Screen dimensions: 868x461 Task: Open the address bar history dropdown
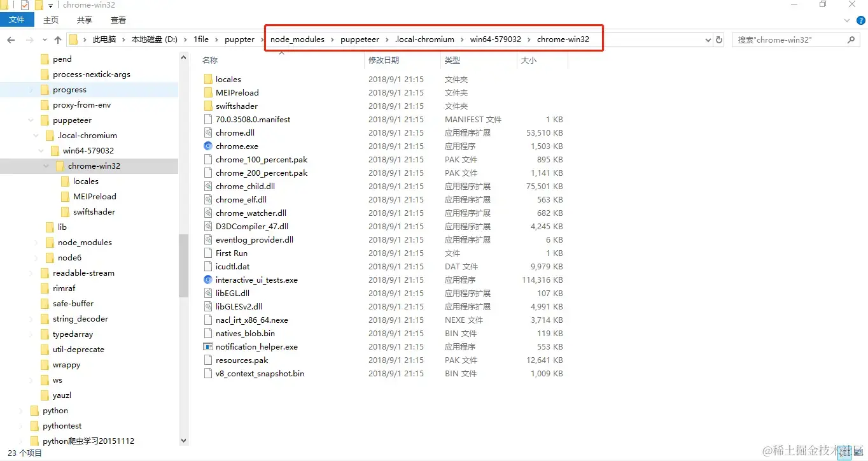[708, 39]
